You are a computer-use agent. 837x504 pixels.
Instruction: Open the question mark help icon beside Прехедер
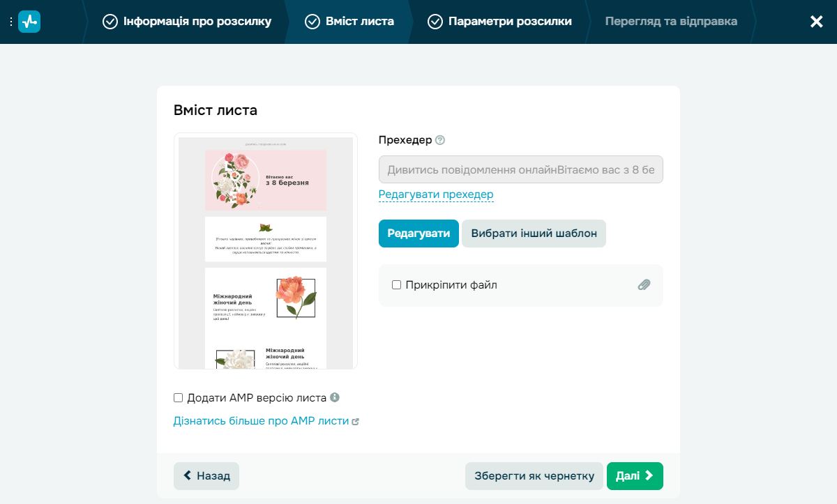click(x=439, y=139)
